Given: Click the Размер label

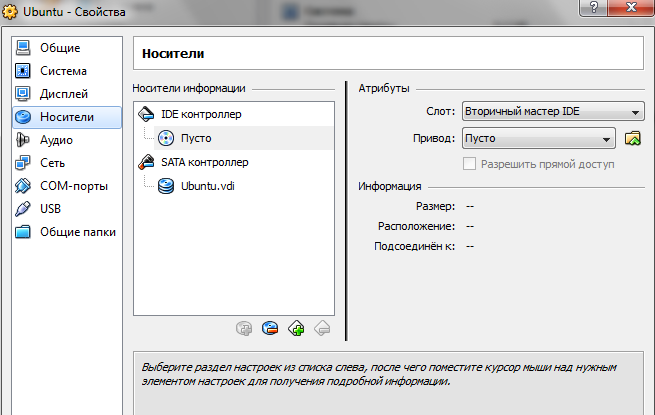Looking at the screenshot, I should [435, 206].
